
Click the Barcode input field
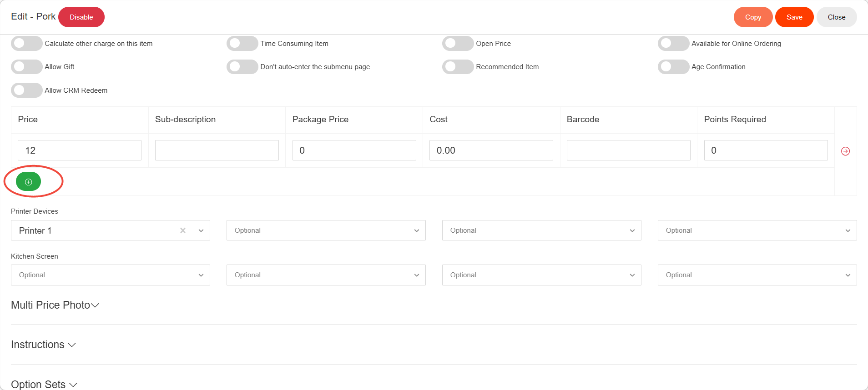(628, 150)
